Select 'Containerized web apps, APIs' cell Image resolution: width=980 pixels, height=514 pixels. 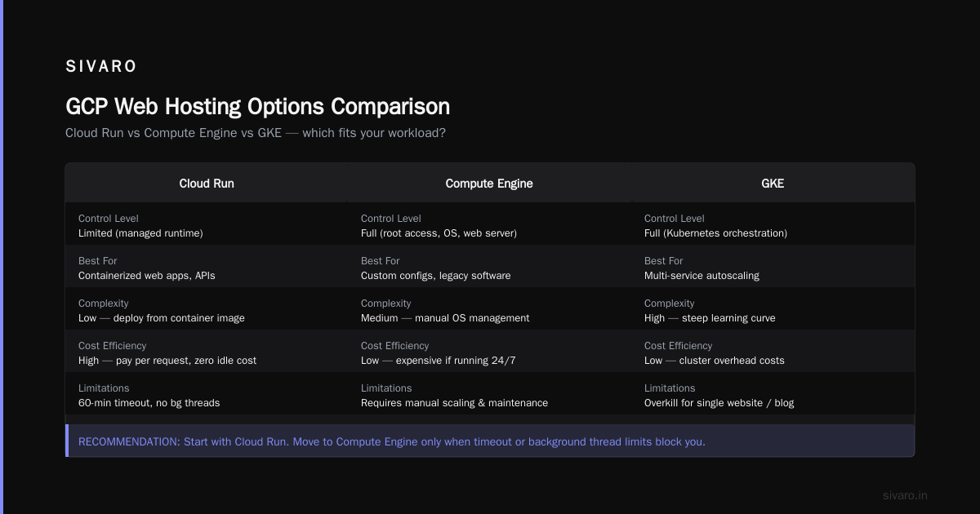point(207,268)
